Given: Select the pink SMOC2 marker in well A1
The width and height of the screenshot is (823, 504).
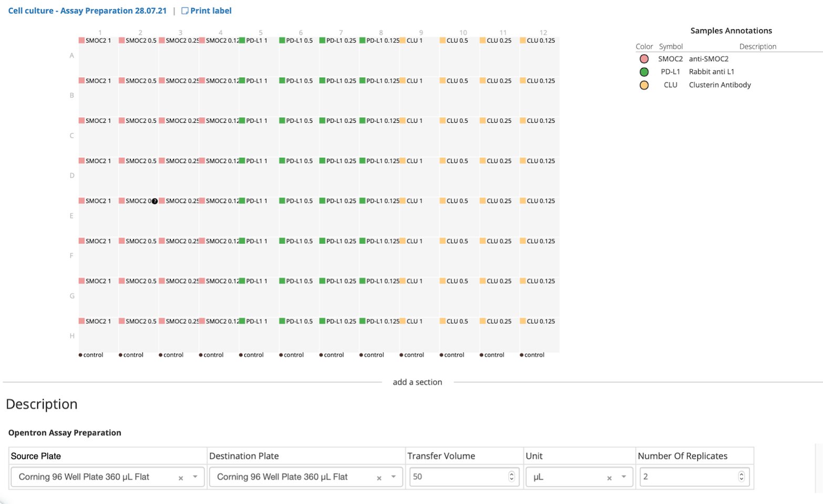Looking at the screenshot, I should click(81, 39).
